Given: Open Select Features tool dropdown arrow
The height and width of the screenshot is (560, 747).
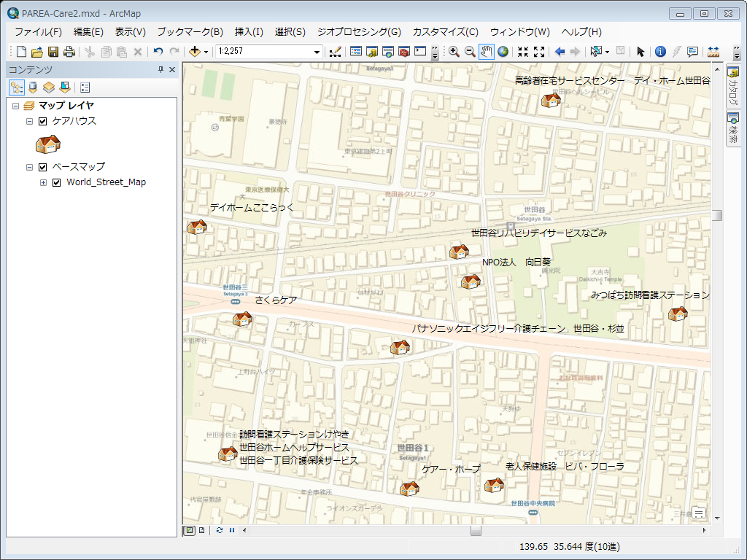Looking at the screenshot, I should (607, 52).
